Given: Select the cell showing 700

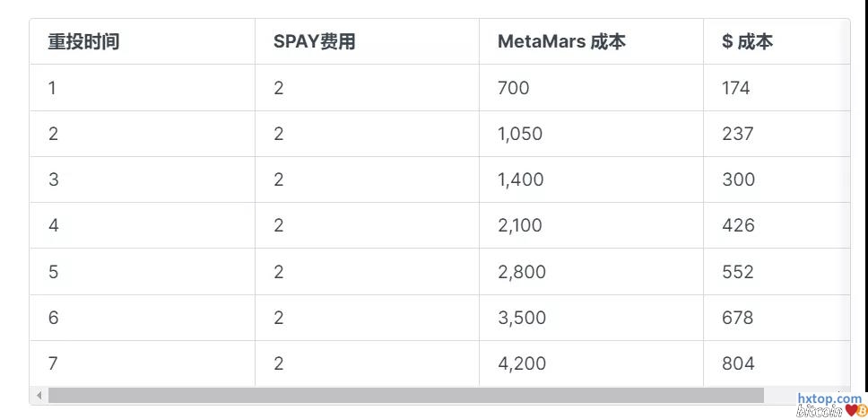Looking at the screenshot, I should tap(514, 88).
